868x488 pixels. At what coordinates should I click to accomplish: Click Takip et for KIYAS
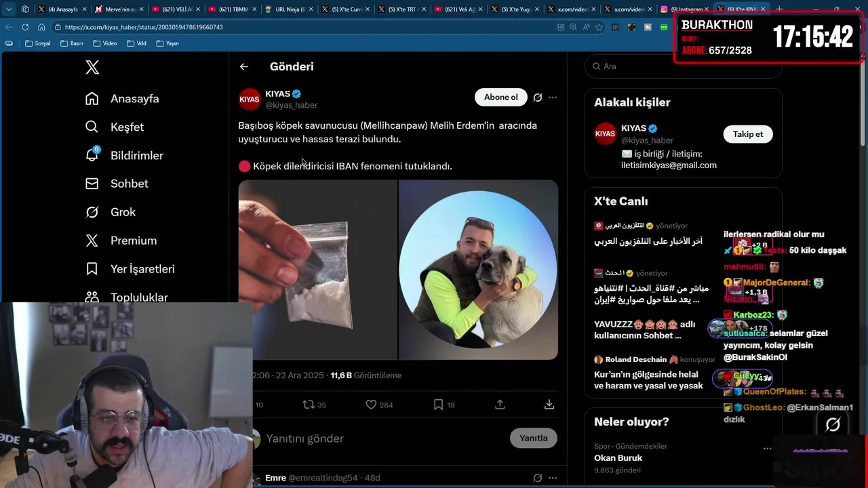(x=748, y=134)
